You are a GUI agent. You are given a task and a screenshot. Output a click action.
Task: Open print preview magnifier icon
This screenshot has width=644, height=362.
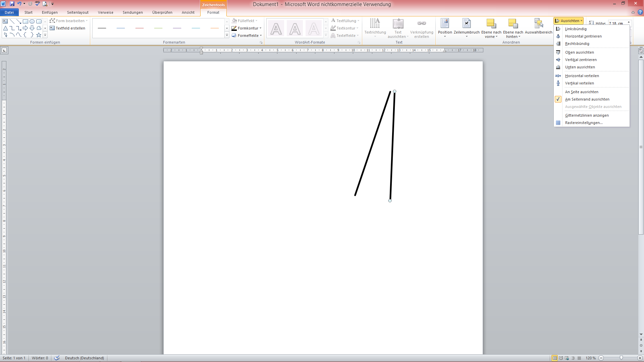tap(45, 4)
